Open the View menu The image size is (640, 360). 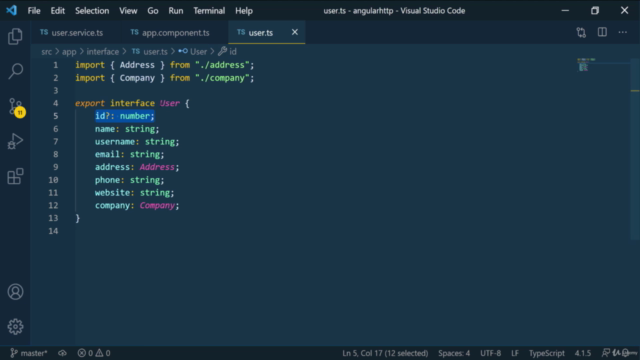point(128,11)
